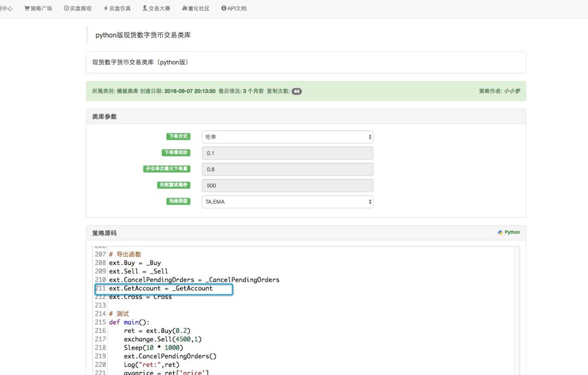The image size is (588, 375).
Task: Click the 下单滑动价 green label
Action: (x=176, y=152)
